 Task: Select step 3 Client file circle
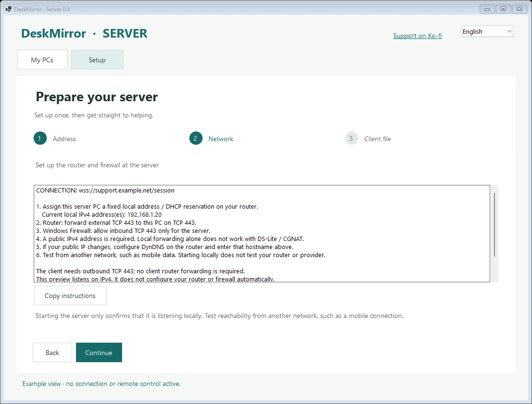tap(351, 138)
